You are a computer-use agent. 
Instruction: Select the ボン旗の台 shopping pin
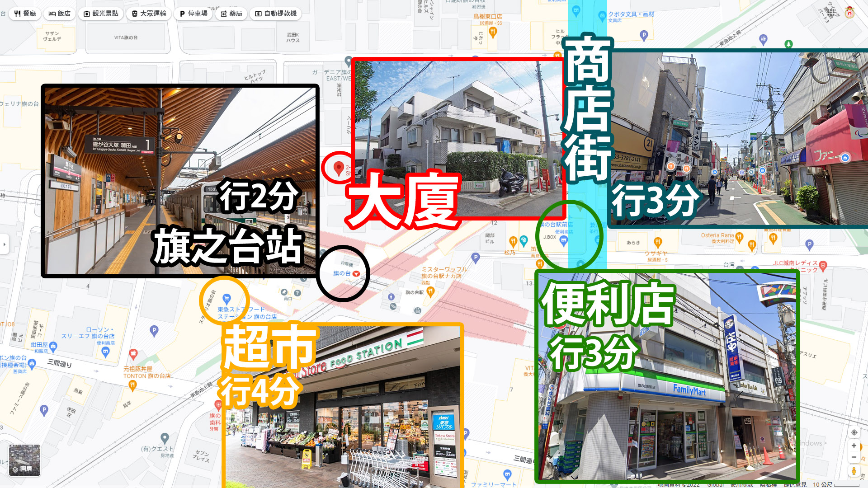tap(32, 363)
